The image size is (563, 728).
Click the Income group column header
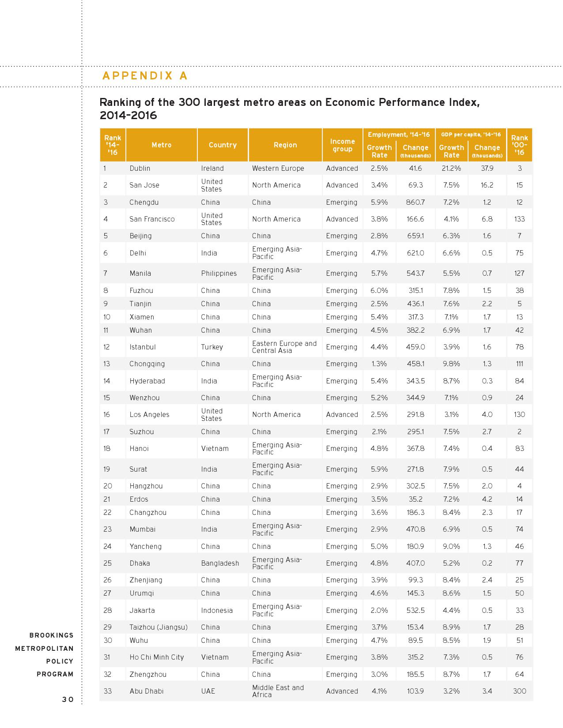(343, 145)
